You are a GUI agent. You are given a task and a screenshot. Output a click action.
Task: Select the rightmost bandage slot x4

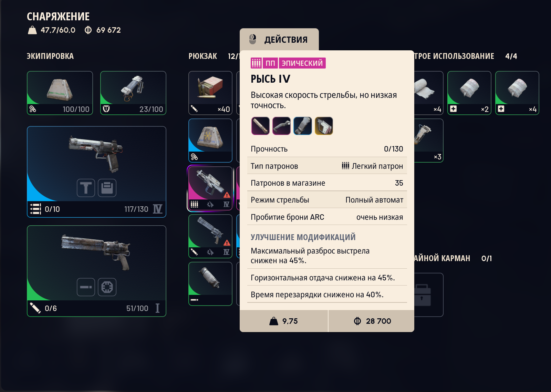pyautogui.click(x=517, y=93)
